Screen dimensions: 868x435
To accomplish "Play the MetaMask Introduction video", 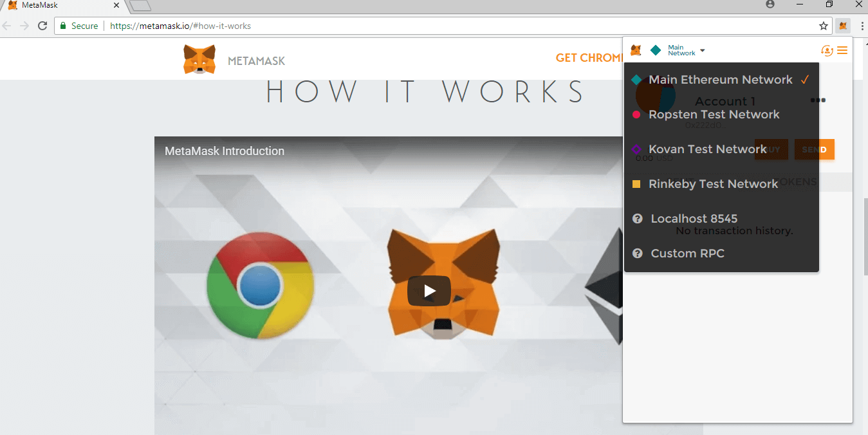I will tap(429, 291).
